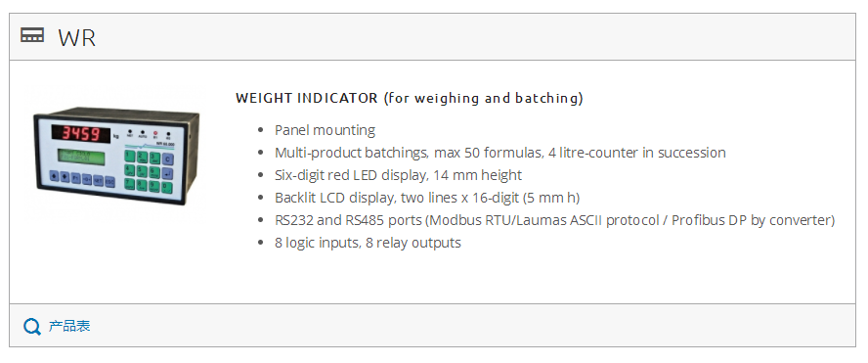The height and width of the screenshot is (363, 868).
Task: Click the Multi-product batchings feature line
Action: pos(499,153)
